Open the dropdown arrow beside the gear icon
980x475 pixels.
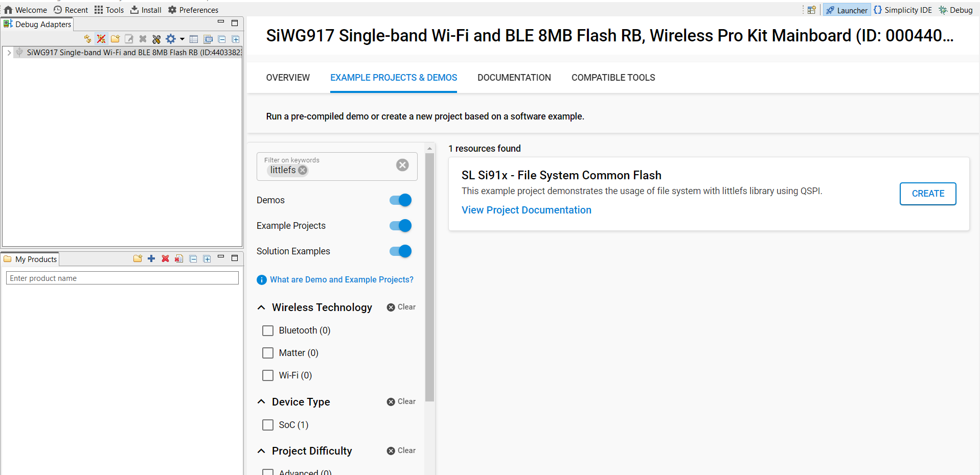(x=182, y=39)
